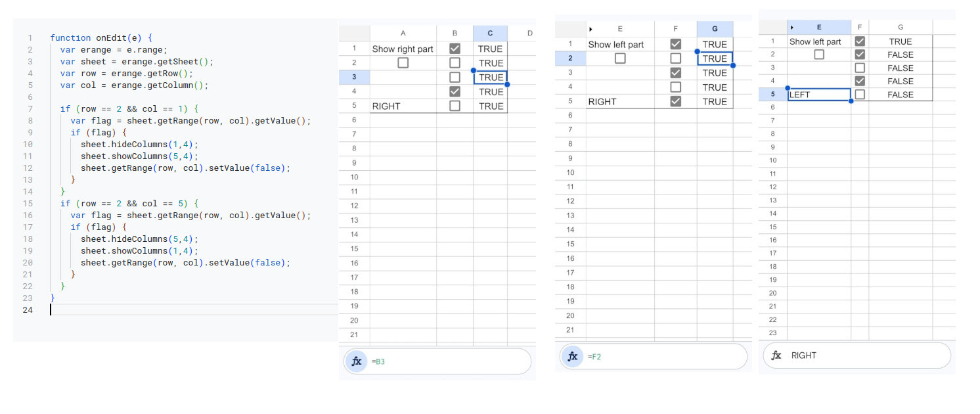Toggle checkbox below "Show left part" in FALSE-values sheet
980x414 pixels.
pos(819,55)
